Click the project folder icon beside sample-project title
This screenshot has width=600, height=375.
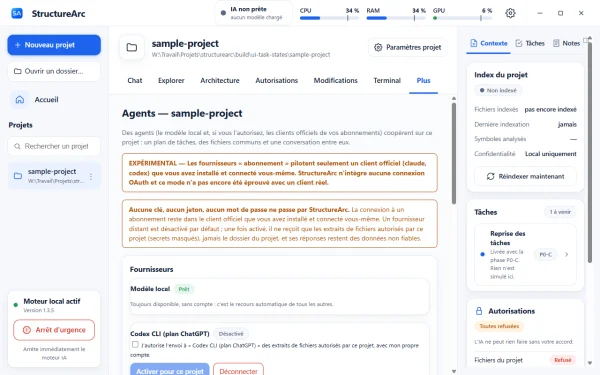point(132,47)
